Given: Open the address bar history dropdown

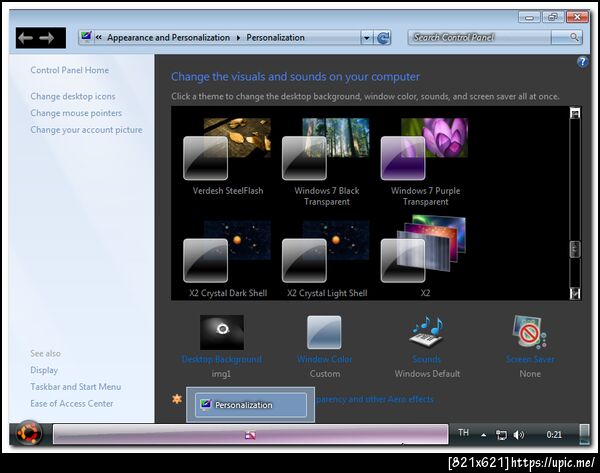Looking at the screenshot, I should point(367,38).
